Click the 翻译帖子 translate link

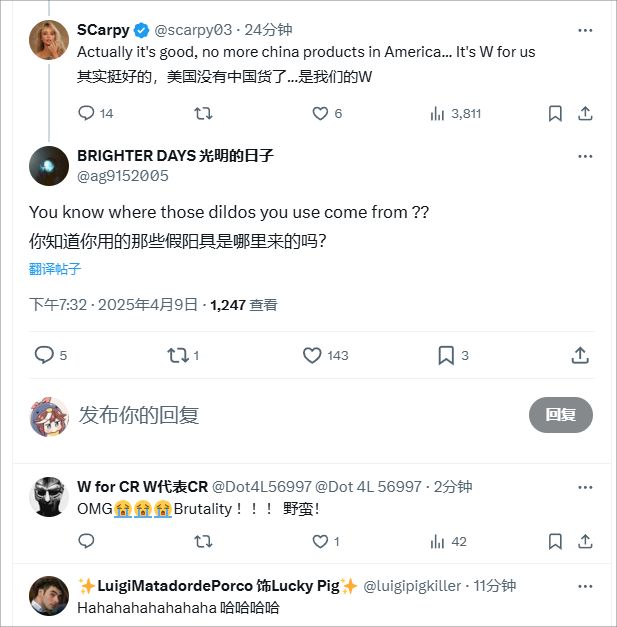click(55, 269)
